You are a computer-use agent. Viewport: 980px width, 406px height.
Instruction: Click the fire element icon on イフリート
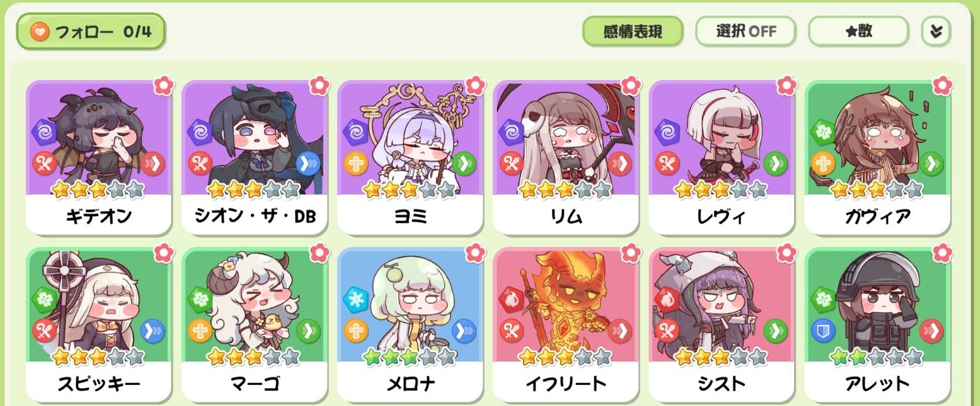tap(511, 299)
